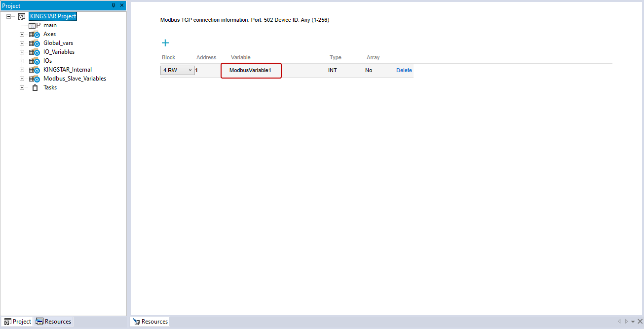Switch to the Project tab at bottom
644x329 pixels.
[x=17, y=322]
